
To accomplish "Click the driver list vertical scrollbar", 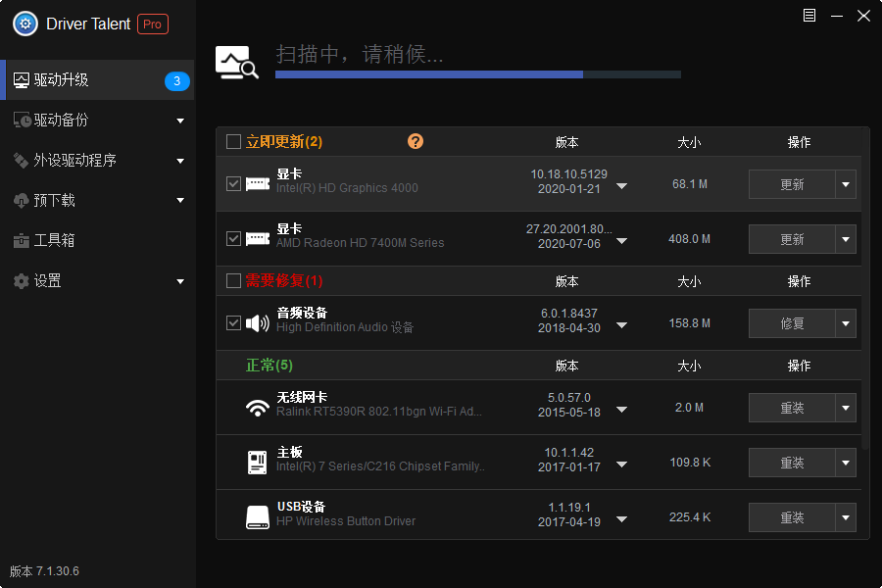I will click(x=865, y=291).
